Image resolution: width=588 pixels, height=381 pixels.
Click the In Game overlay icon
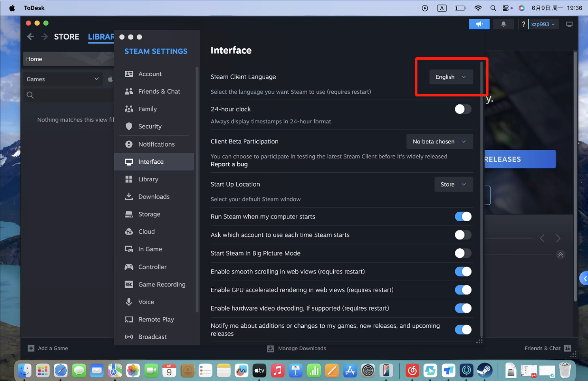point(129,249)
